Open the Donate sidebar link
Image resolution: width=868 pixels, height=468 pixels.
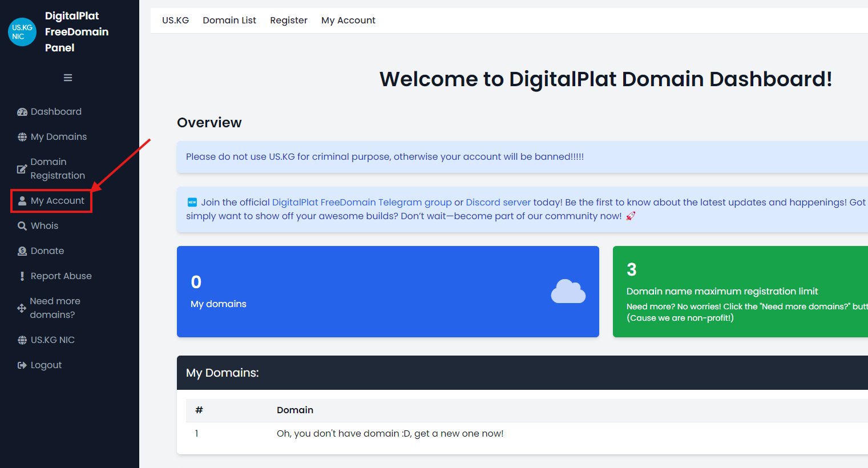point(47,251)
